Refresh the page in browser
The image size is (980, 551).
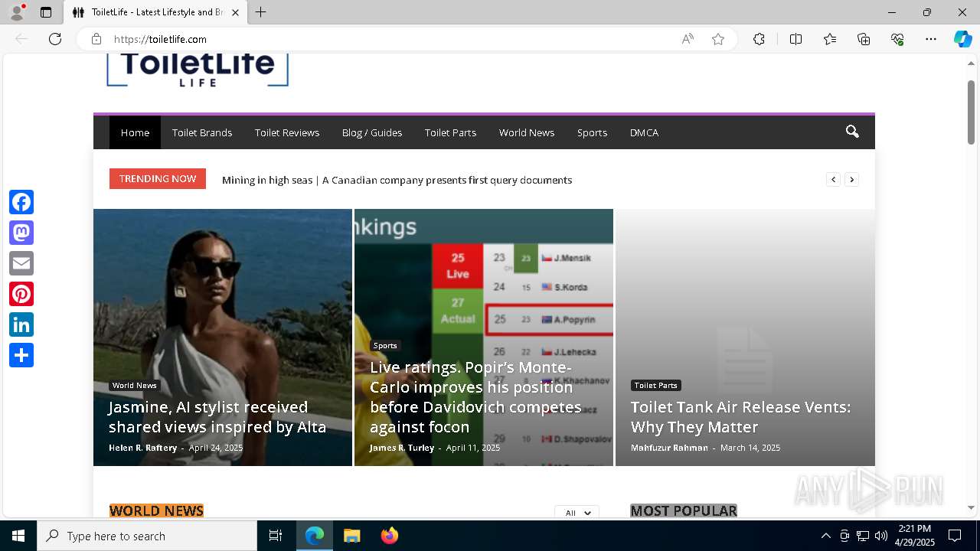55,39
